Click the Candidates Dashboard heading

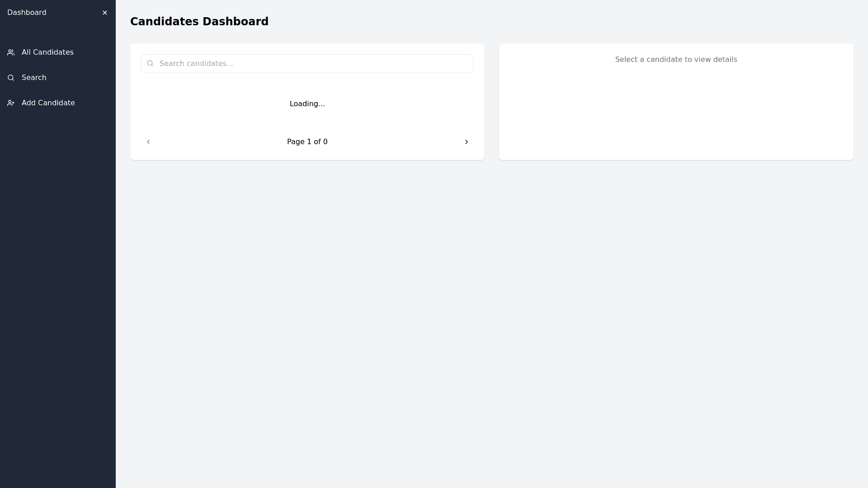tap(199, 22)
